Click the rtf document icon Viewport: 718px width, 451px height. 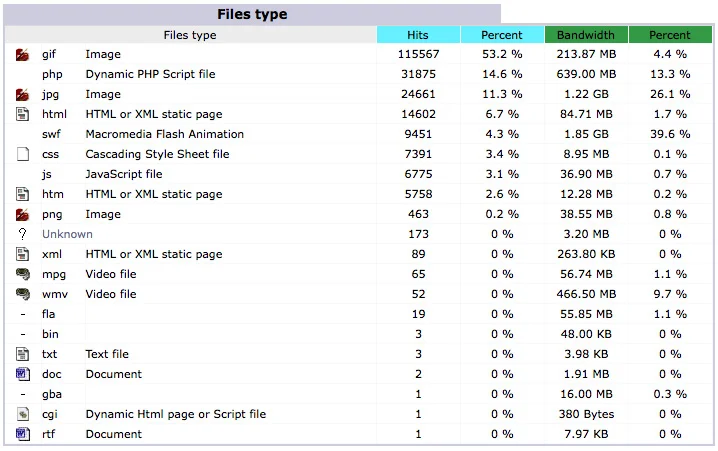click(x=23, y=435)
